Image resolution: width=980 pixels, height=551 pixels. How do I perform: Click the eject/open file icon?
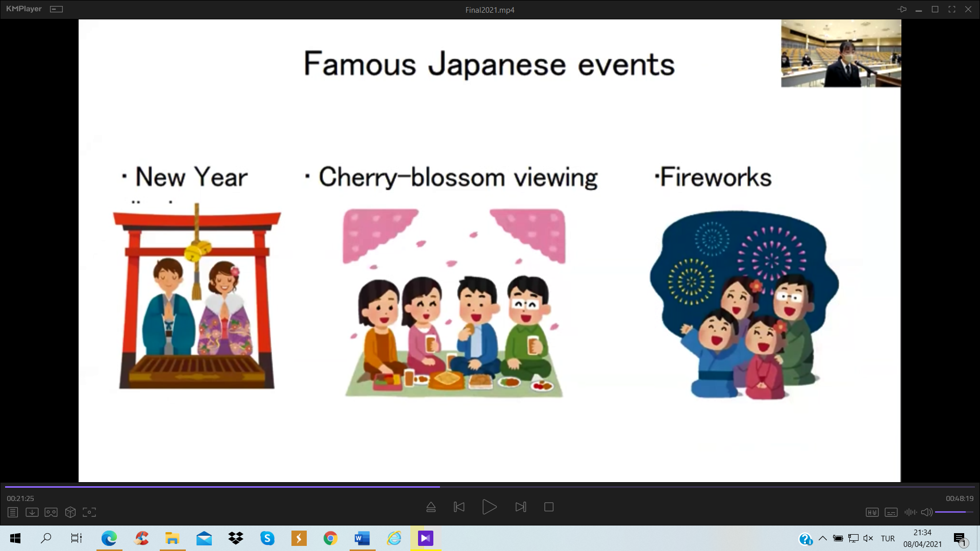431,507
